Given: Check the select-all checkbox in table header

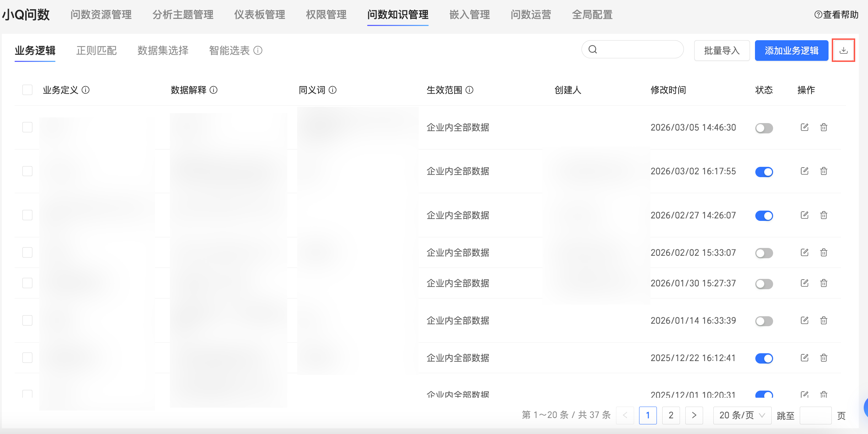Looking at the screenshot, I should coord(27,90).
